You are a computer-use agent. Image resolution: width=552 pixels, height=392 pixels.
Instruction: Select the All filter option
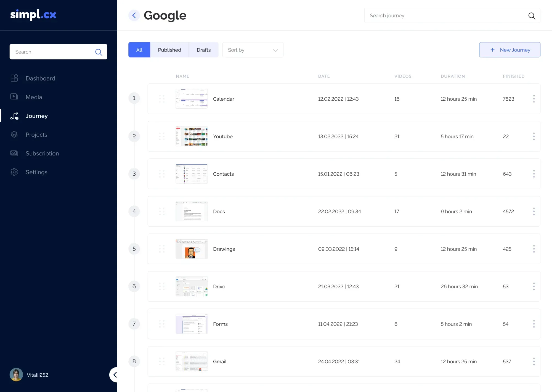(139, 50)
